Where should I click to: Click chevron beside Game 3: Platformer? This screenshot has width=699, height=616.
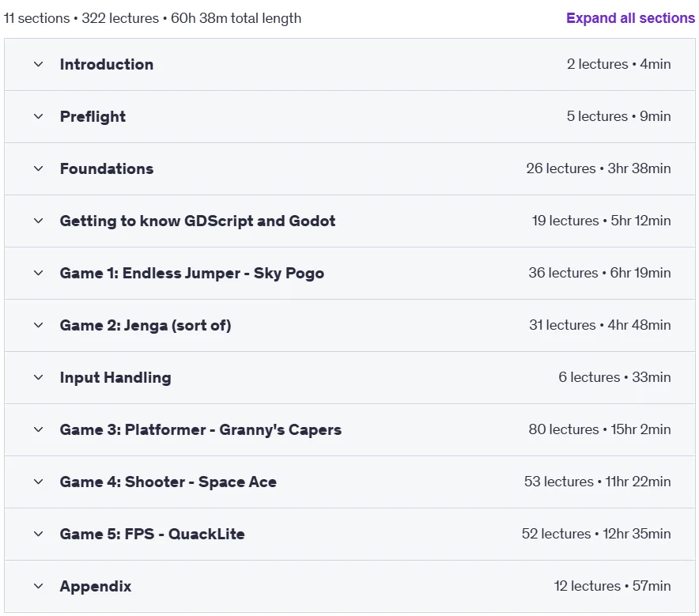click(x=38, y=429)
